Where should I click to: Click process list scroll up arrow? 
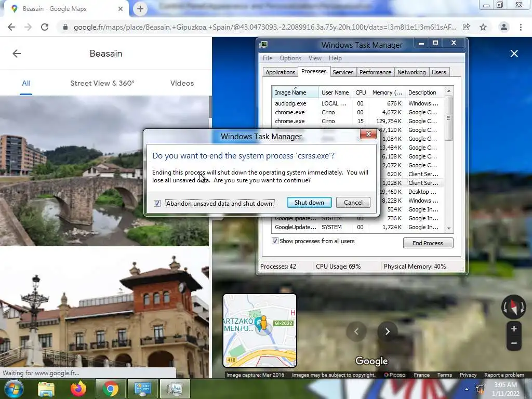(449, 91)
